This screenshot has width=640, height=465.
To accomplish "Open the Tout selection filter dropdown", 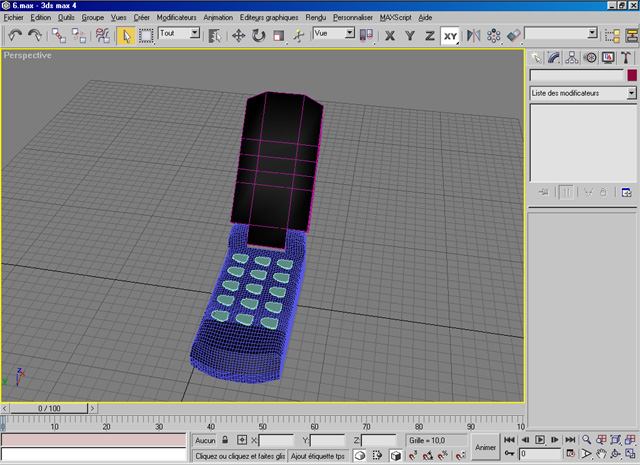I will (x=195, y=33).
